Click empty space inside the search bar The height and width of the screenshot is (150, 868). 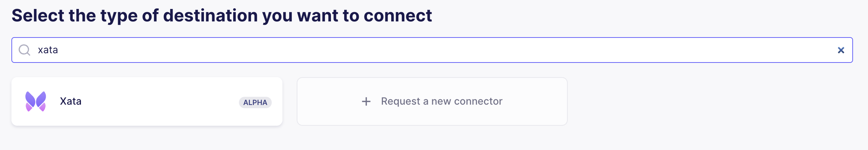click(x=446, y=50)
